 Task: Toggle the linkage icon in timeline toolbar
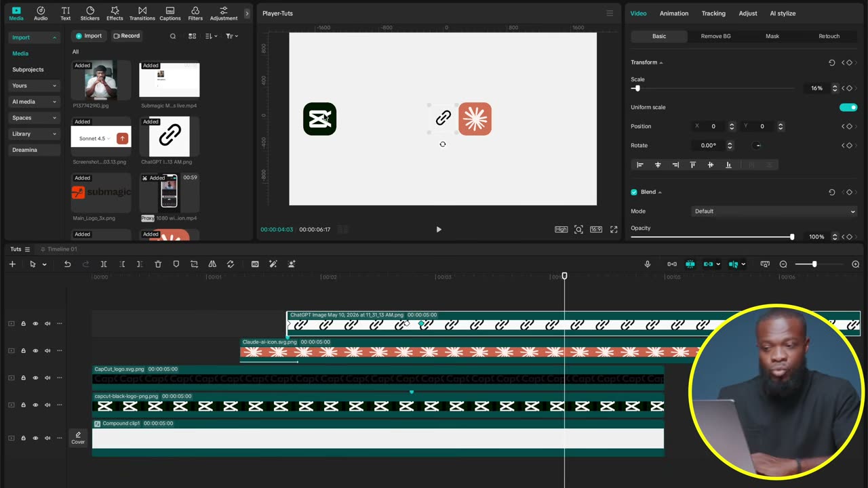(708, 264)
